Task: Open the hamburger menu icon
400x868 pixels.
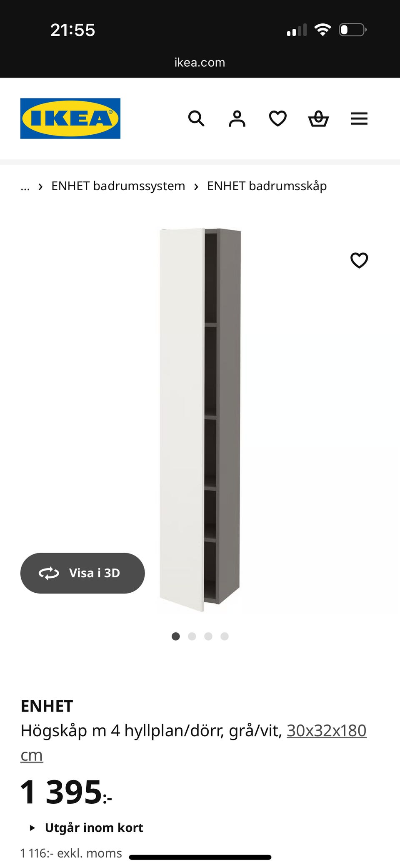Action: pos(359,118)
